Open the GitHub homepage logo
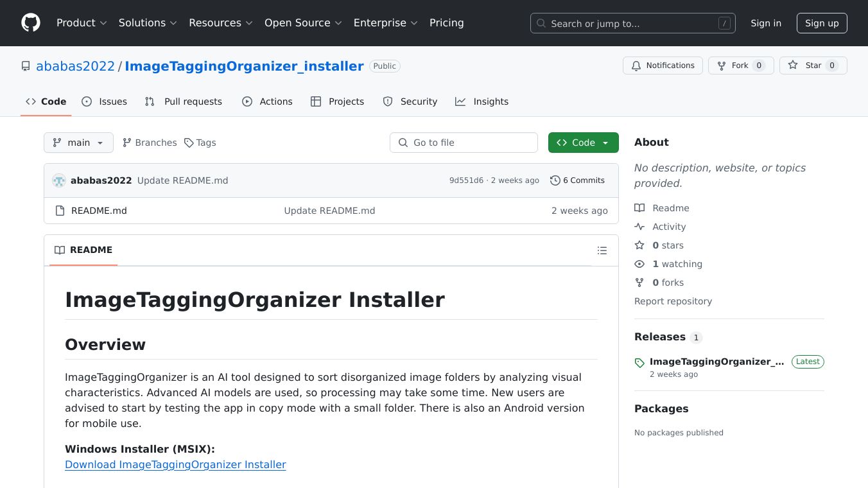The height and width of the screenshot is (488, 868). coord(31,23)
